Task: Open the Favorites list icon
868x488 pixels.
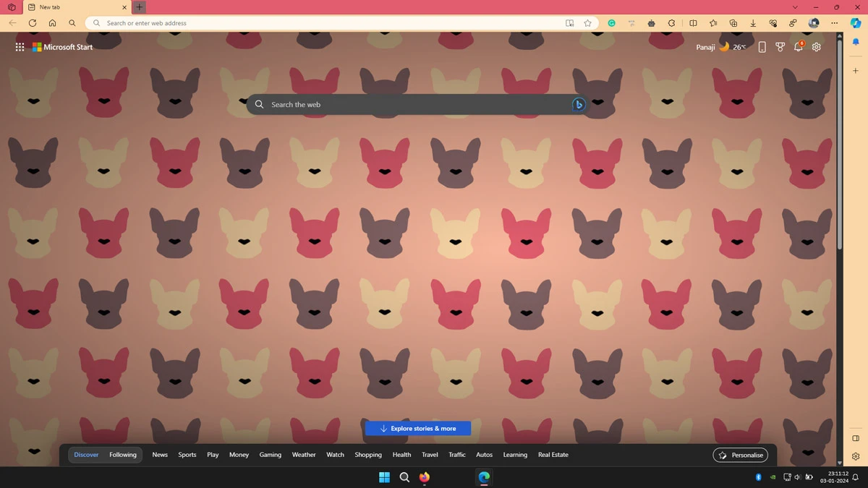Action: [713, 23]
